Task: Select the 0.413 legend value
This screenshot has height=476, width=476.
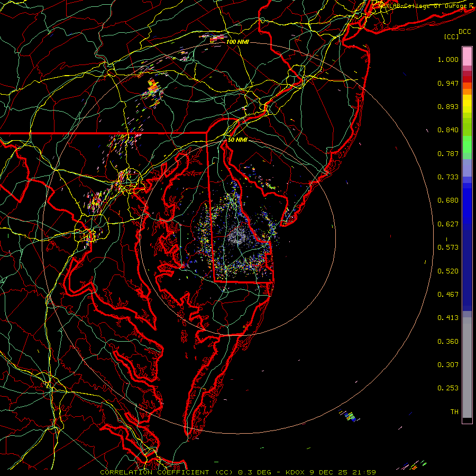Action: click(x=448, y=318)
